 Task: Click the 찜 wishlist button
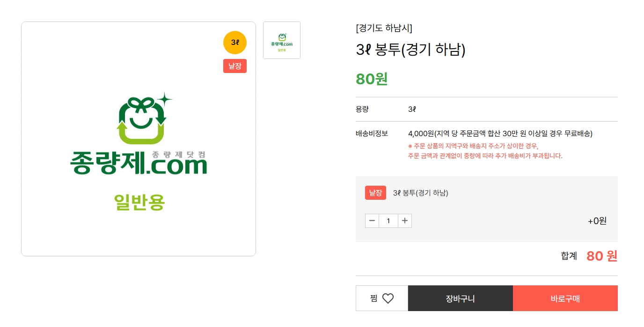coord(382,298)
